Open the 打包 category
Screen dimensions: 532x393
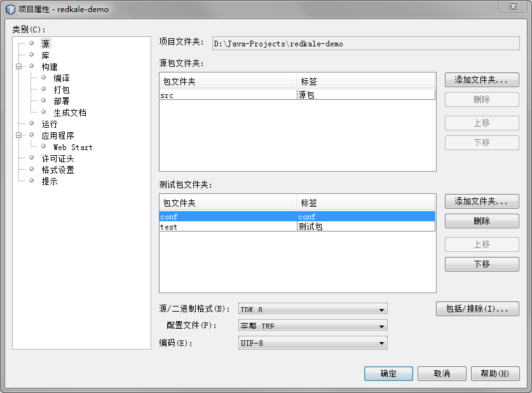(62, 90)
